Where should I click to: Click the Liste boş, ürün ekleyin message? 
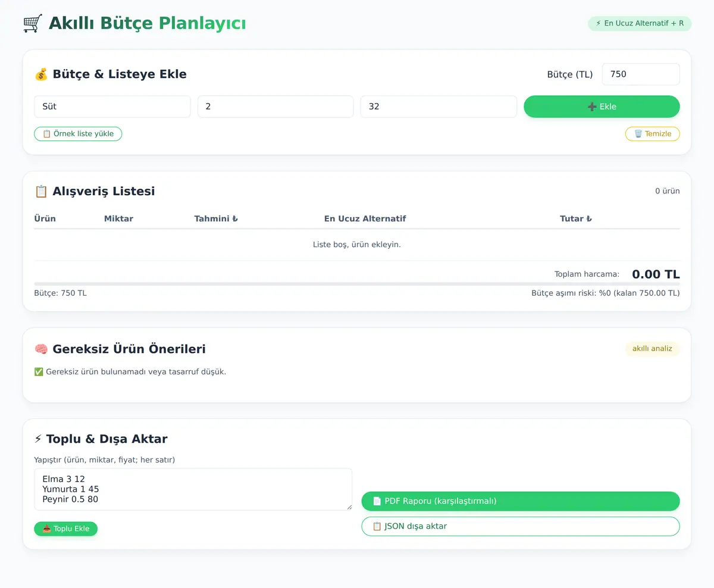[357, 245]
